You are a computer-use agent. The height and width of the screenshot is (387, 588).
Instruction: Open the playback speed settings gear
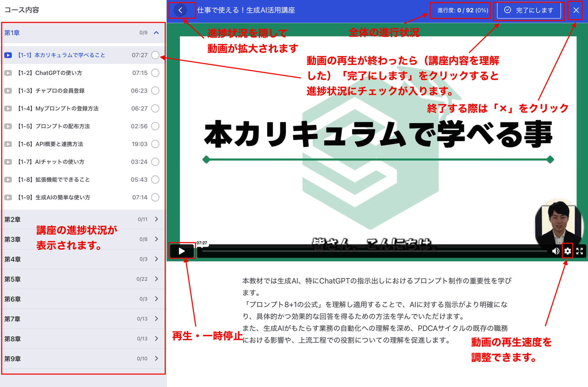568,251
